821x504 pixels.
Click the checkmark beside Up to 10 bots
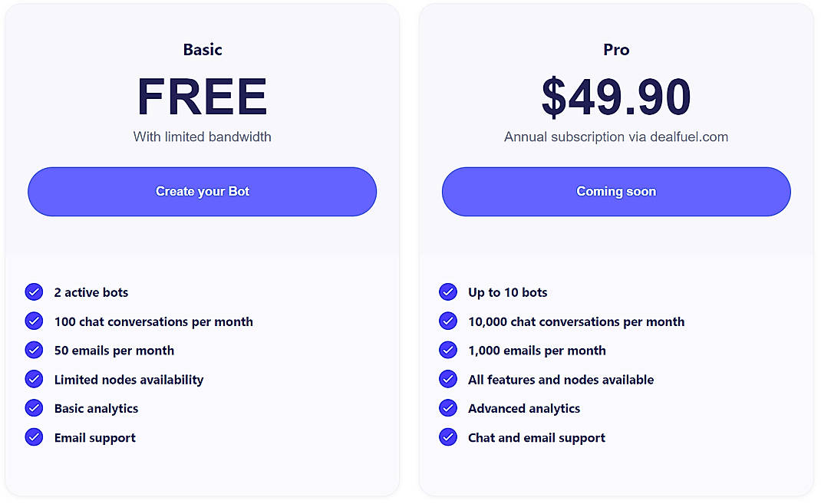(448, 292)
